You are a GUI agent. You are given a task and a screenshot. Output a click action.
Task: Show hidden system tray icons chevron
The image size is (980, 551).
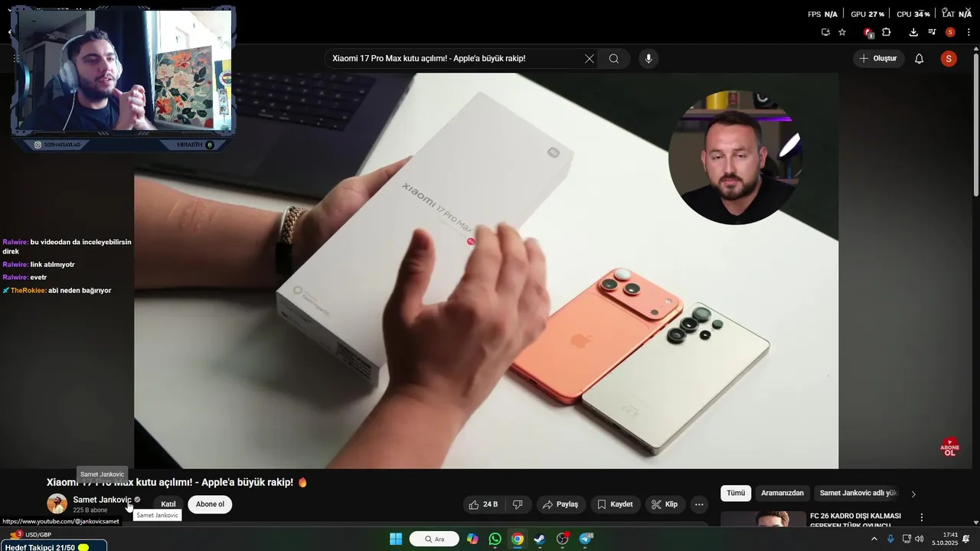[x=874, y=539]
